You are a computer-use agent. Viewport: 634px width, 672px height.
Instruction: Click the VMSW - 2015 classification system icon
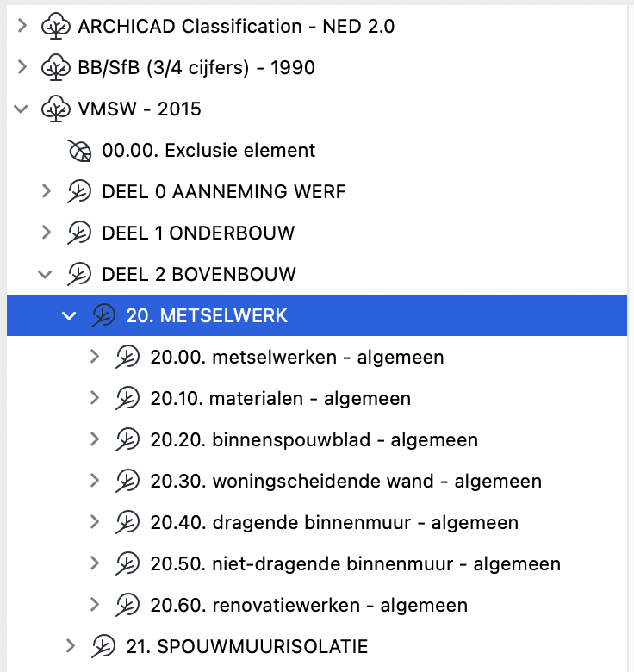point(56,109)
